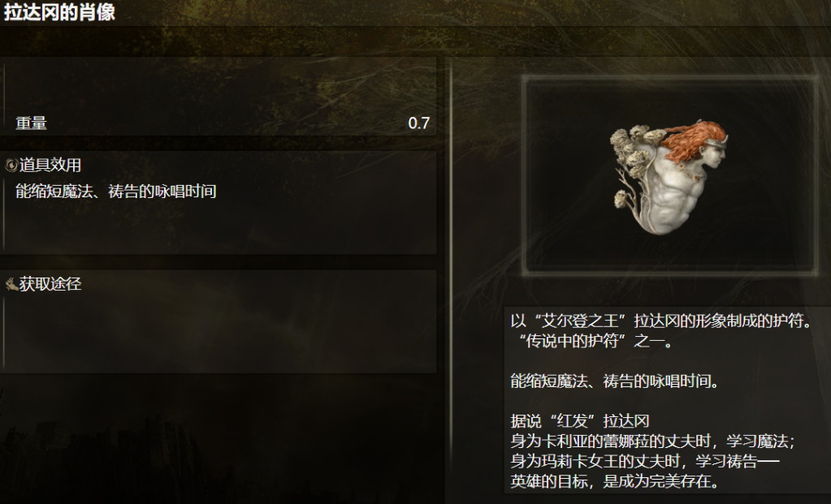Click the line 据说“红发”拉达冈
Image resolution: width=831 pixels, height=504 pixels.
click(x=580, y=421)
